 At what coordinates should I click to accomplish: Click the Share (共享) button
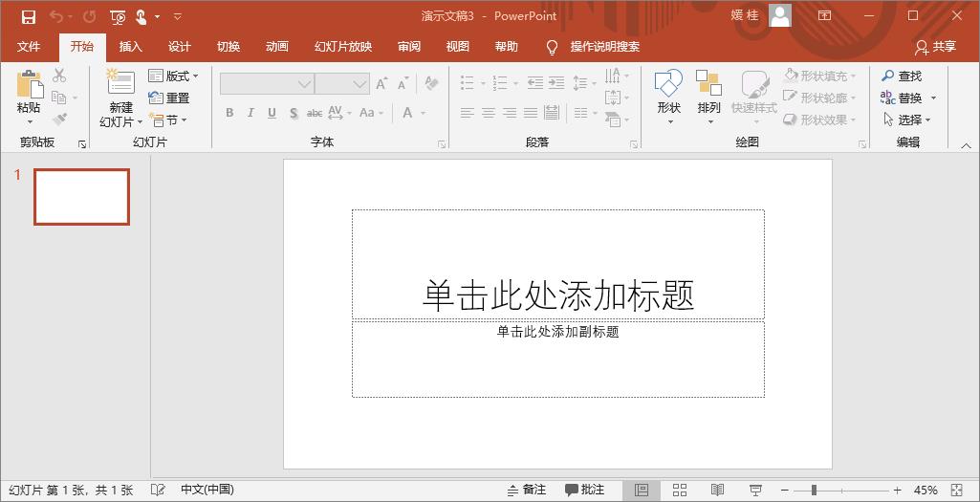pyautogui.click(x=935, y=47)
